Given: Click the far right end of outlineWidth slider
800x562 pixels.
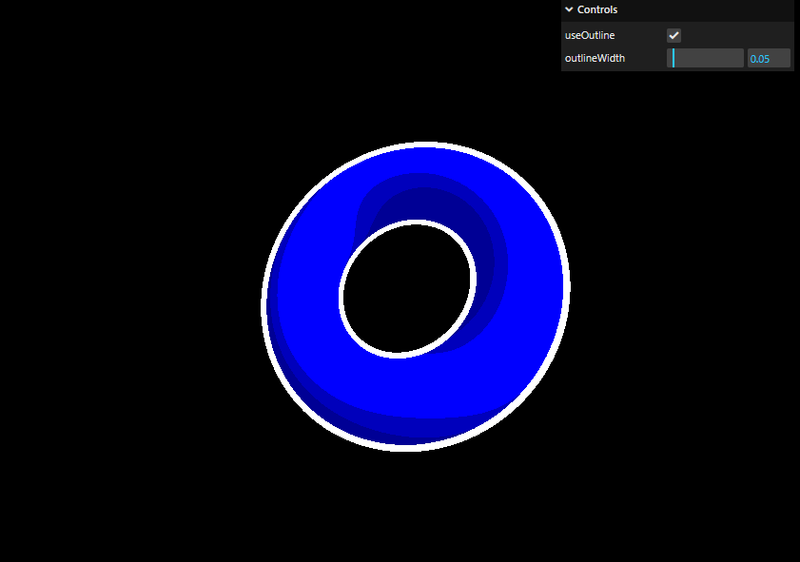Looking at the screenshot, I should pyautogui.click(x=742, y=58).
